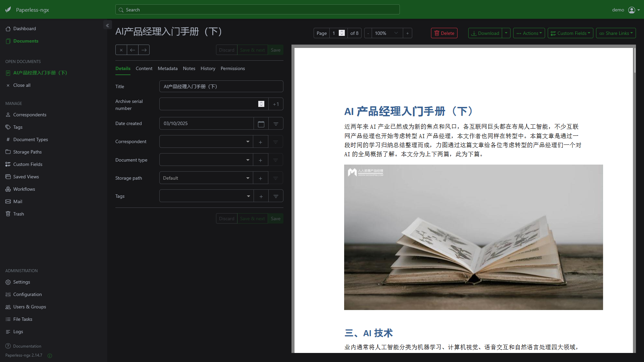
Task: Add a new document type with plus
Action: pos(261,160)
